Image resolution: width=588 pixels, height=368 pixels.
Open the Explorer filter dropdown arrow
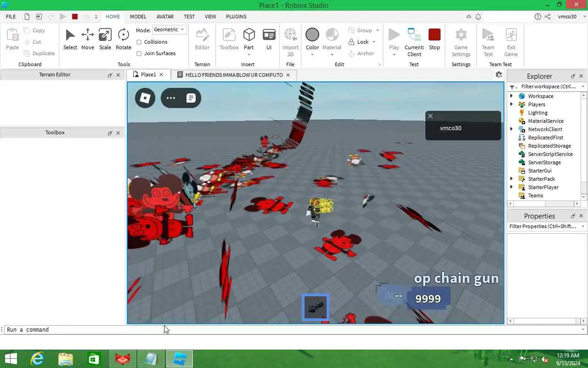(x=583, y=86)
